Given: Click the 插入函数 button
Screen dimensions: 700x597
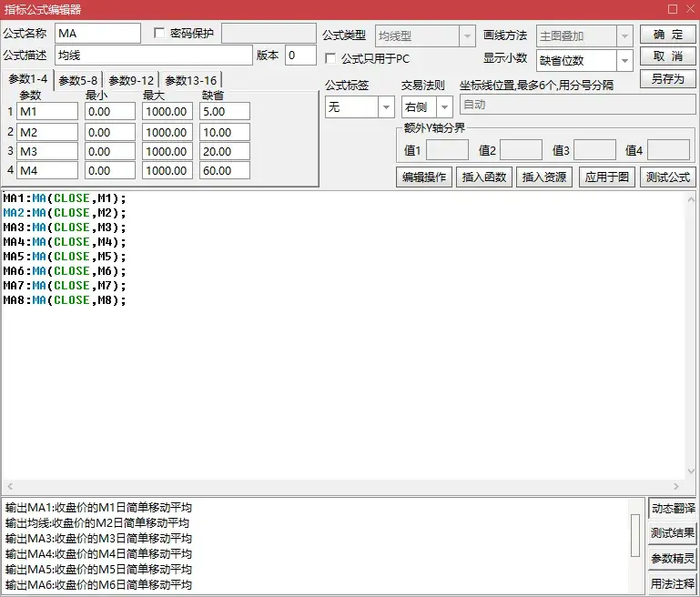Looking at the screenshot, I should coord(484,177).
